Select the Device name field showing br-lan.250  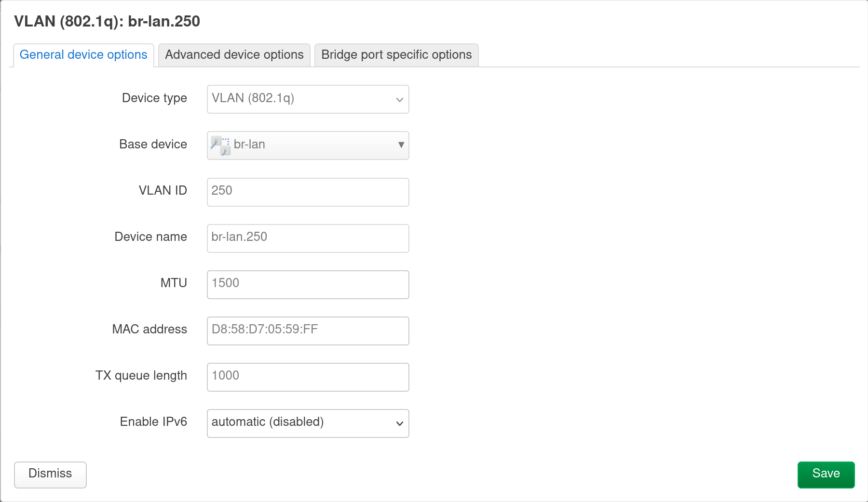click(x=307, y=238)
